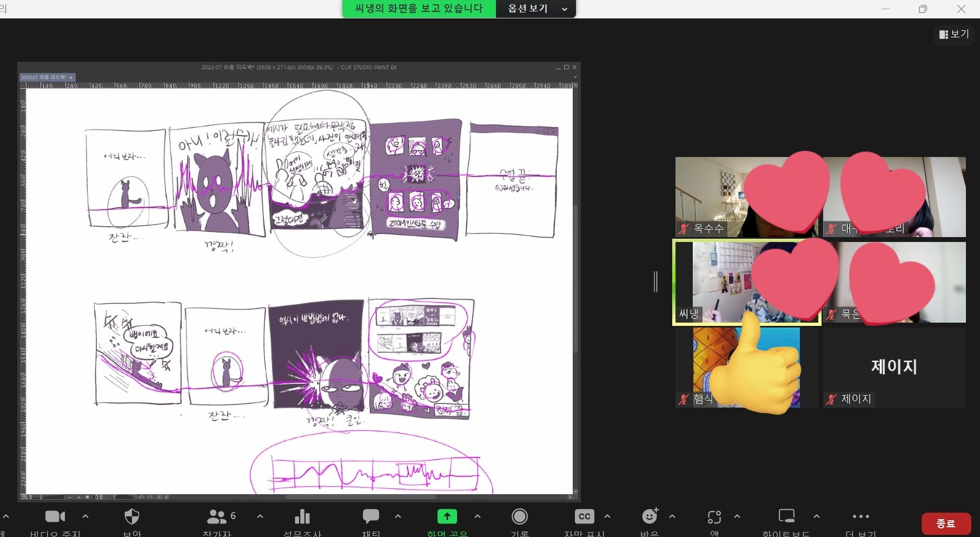980x537 pixels.
Task: Open the Chat (채팅) panel
Action: (x=371, y=516)
